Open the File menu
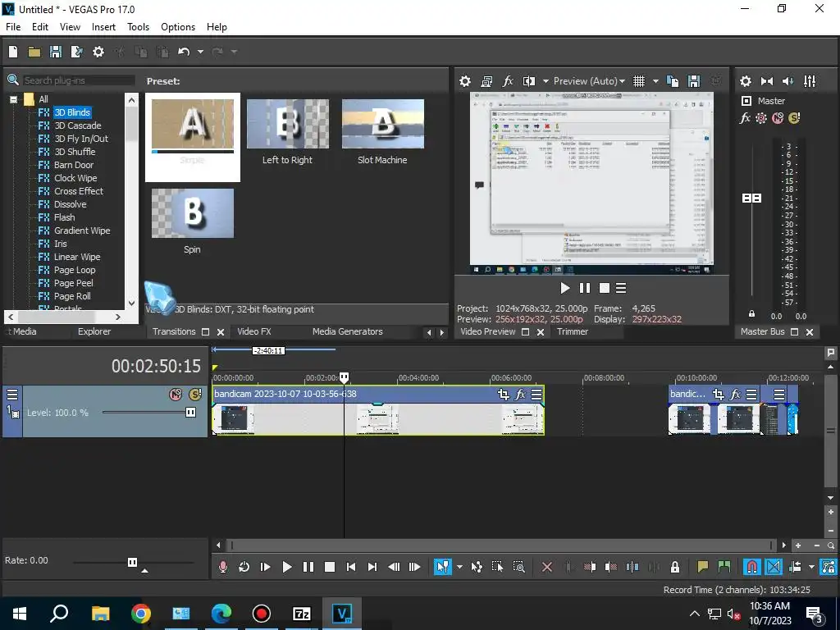 [13, 27]
